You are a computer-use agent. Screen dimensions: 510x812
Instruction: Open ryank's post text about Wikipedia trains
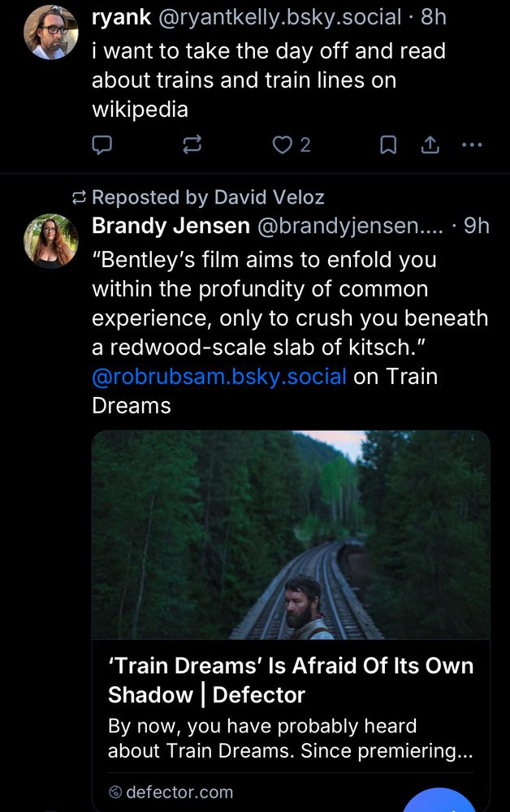tap(268, 80)
